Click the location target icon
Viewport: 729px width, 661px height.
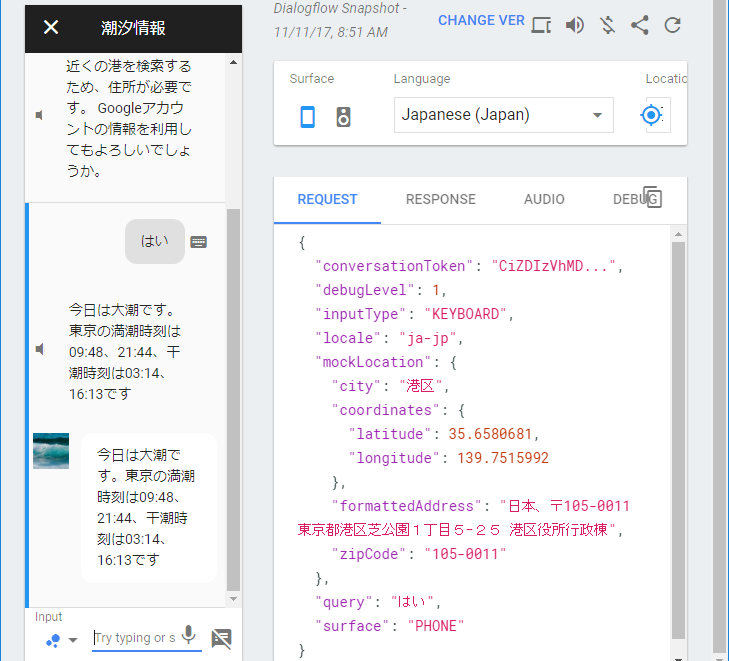(x=653, y=116)
